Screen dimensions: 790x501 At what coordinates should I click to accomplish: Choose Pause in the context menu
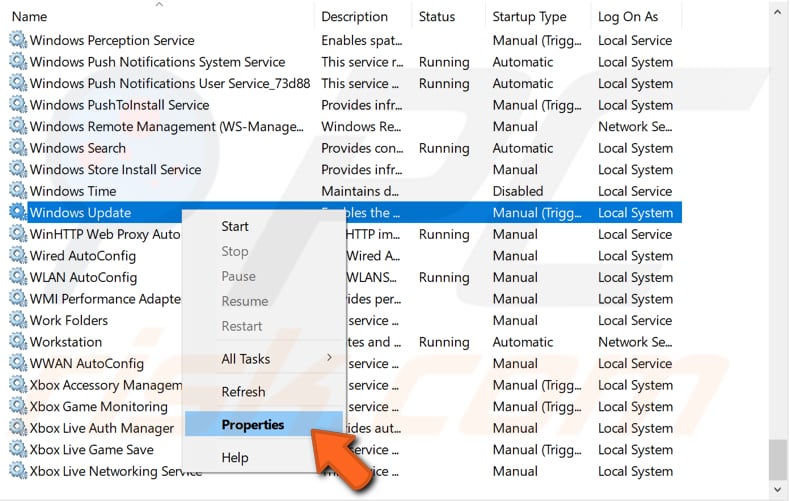(238, 276)
